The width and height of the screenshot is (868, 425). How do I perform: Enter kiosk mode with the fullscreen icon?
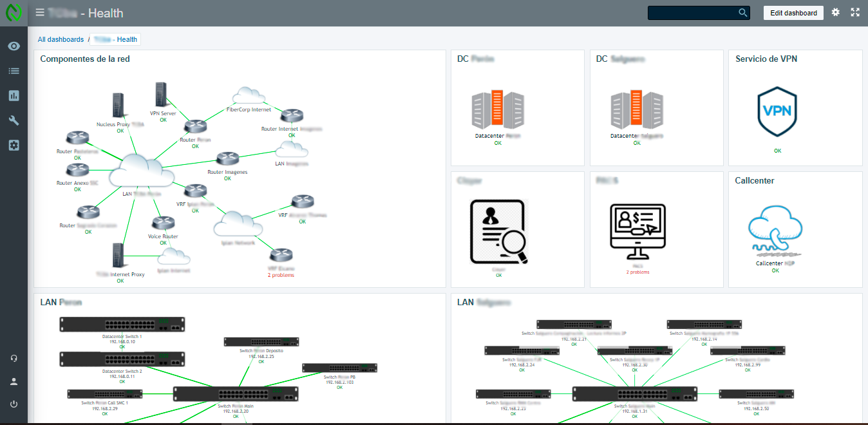pyautogui.click(x=855, y=12)
